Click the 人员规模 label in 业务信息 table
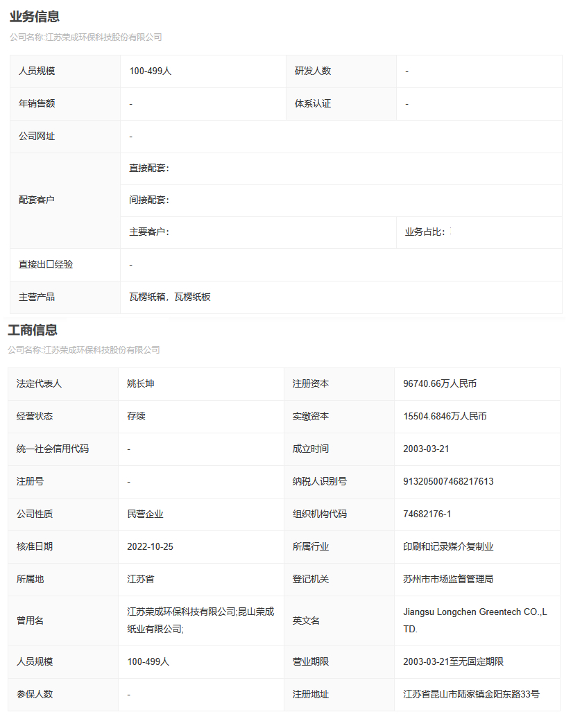Viewport: 573px width, 728px height. point(37,71)
